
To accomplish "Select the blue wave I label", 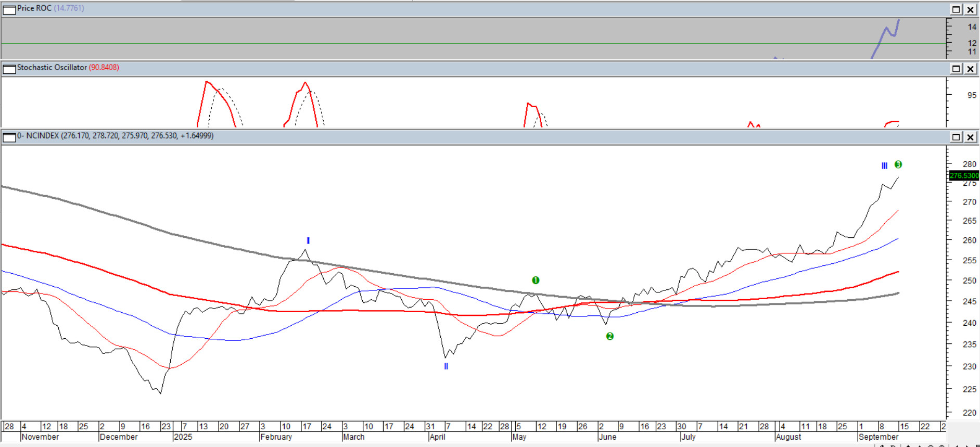I will (308, 240).
